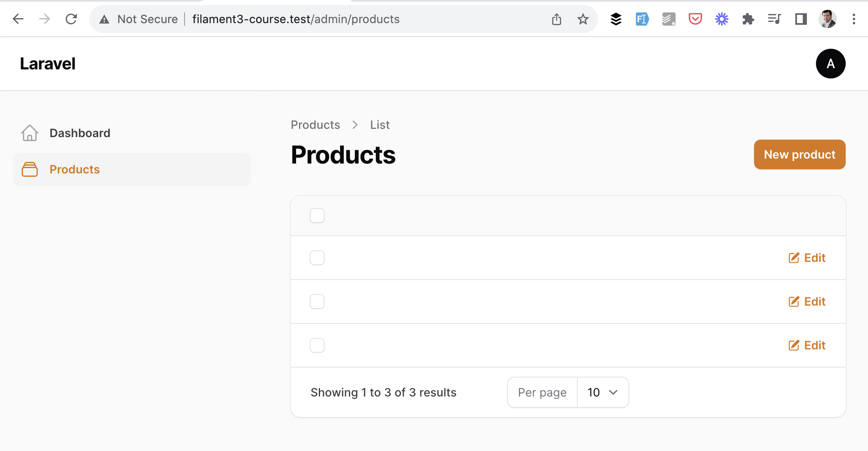
Task: Open the Chrome three-dot menu
Action: (x=854, y=19)
